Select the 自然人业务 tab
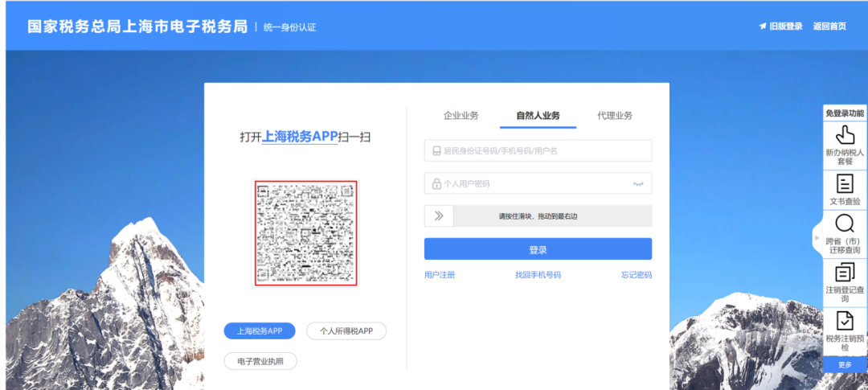Screen dimensions: 868x390 (x=538, y=116)
